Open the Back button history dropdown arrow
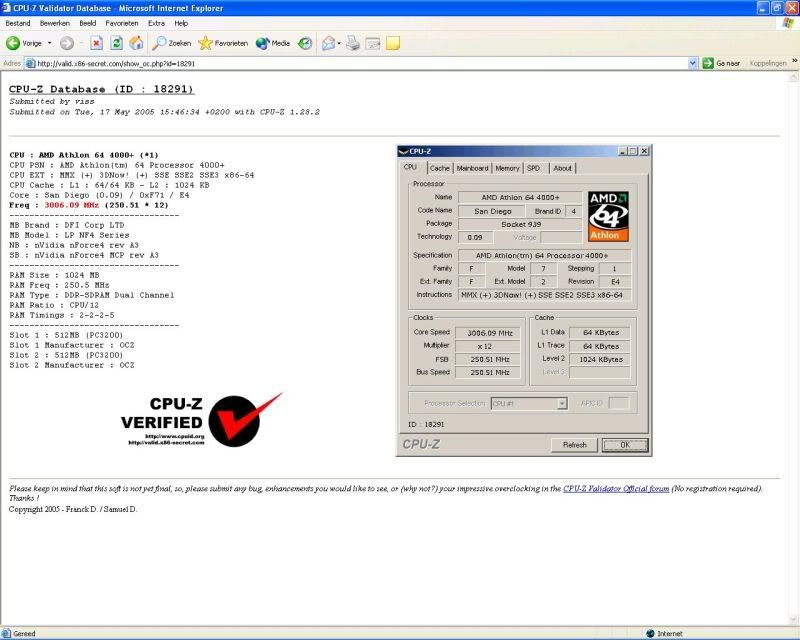 click(49, 43)
